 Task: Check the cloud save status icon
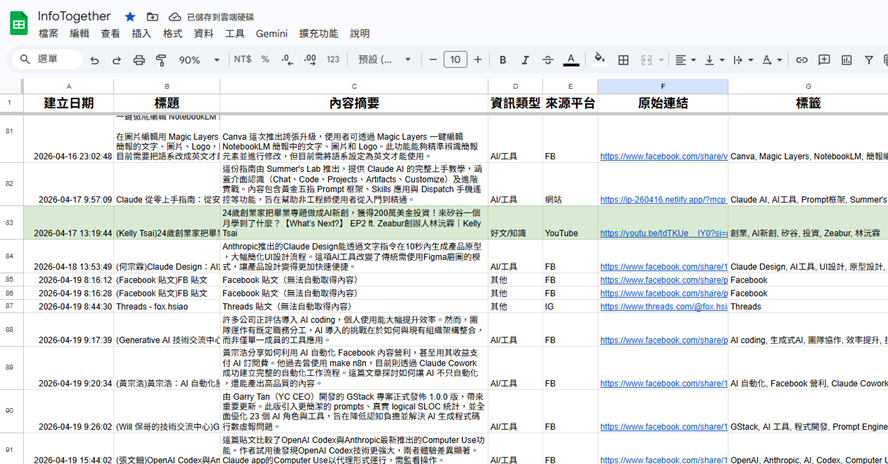pyautogui.click(x=175, y=17)
